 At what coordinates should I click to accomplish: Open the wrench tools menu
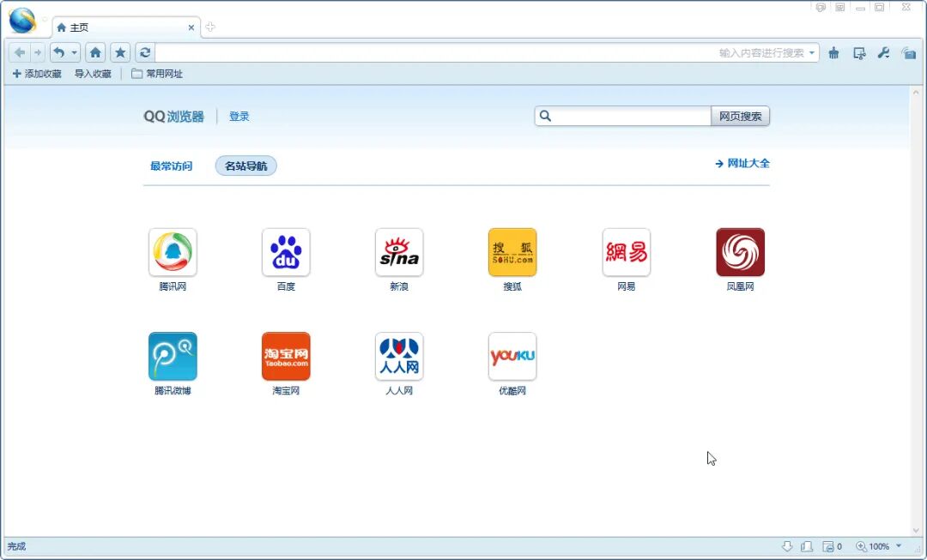884,52
